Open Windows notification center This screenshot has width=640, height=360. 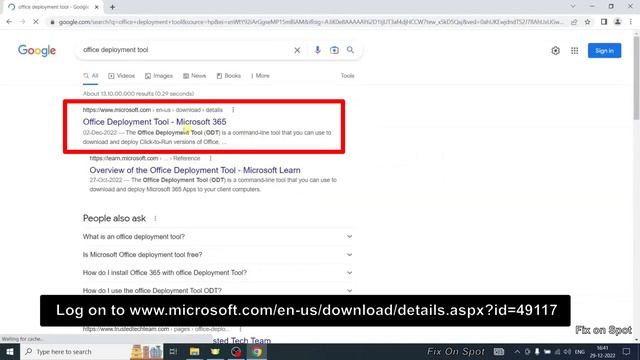tap(626, 352)
